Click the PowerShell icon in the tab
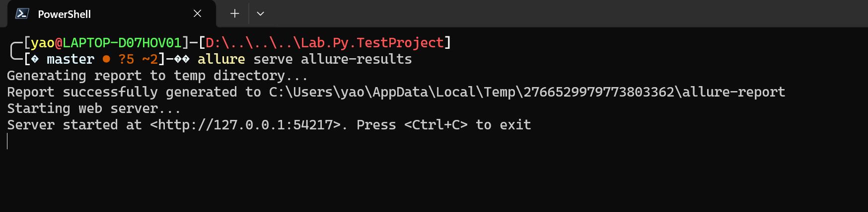Viewport: 868px width, 212px height. coord(22,14)
